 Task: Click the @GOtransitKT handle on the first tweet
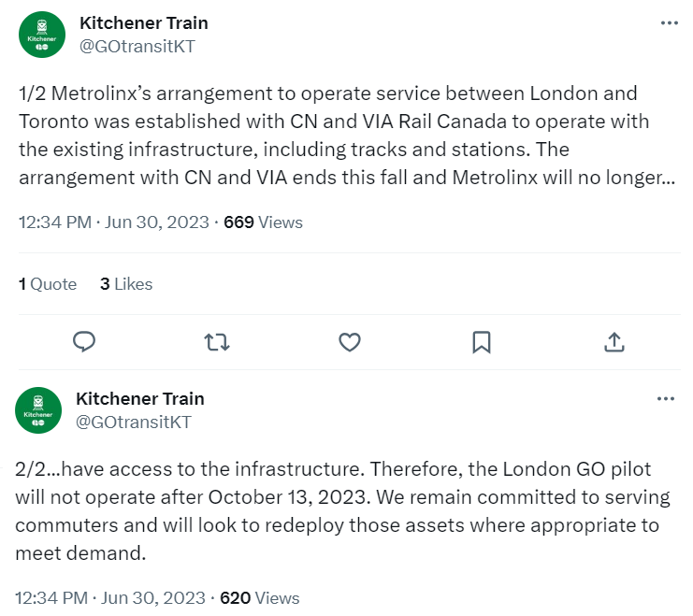pyautogui.click(x=137, y=46)
